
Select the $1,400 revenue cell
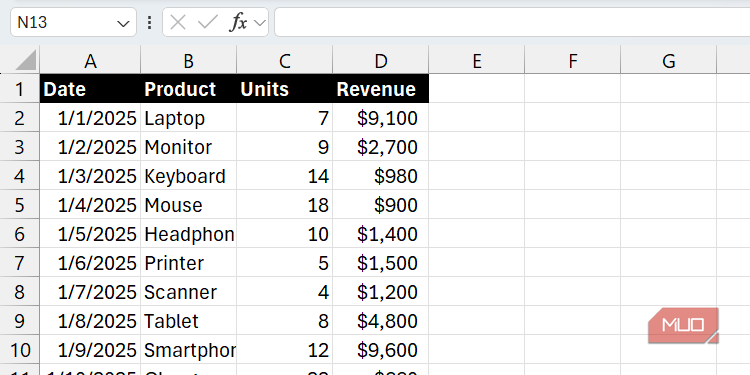coord(381,234)
